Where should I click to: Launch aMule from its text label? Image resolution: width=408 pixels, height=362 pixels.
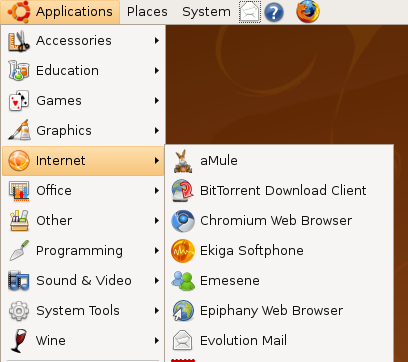click(x=219, y=161)
